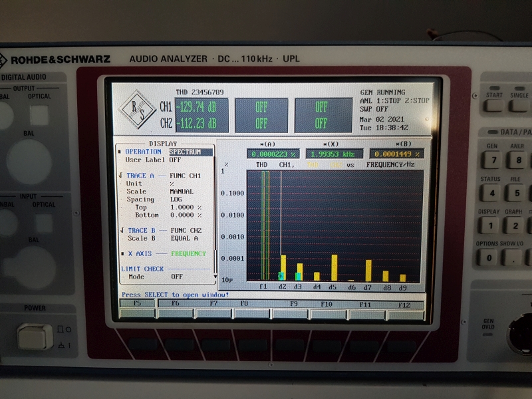The width and height of the screenshot is (532, 399).
Task: Select the F12 softkey on screen
Action: [x=404, y=305]
